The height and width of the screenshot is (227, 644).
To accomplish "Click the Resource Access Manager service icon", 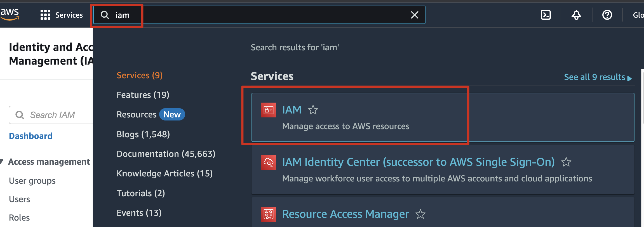I will coord(269,214).
